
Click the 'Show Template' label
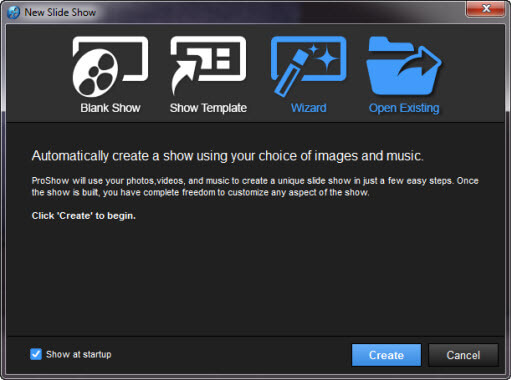tap(208, 108)
